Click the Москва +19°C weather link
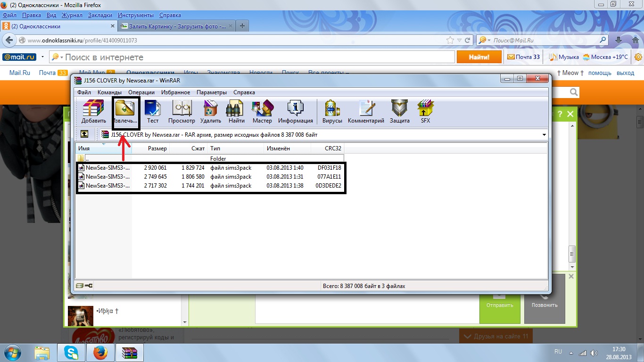This screenshot has height=362, width=644. (605, 57)
